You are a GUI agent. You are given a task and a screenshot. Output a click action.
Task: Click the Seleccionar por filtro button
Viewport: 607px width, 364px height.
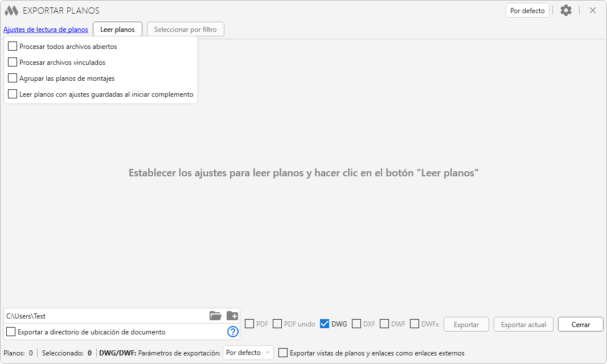tap(185, 29)
